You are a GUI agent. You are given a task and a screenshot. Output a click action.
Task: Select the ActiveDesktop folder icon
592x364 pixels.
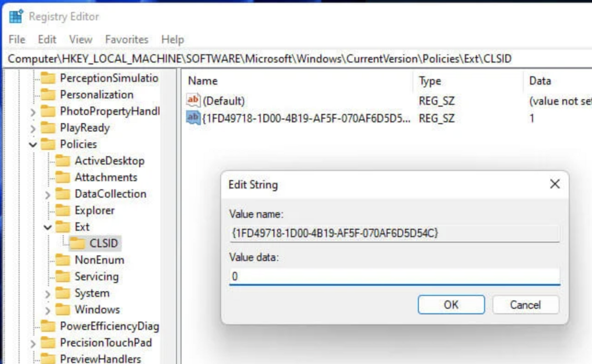click(63, 161)
